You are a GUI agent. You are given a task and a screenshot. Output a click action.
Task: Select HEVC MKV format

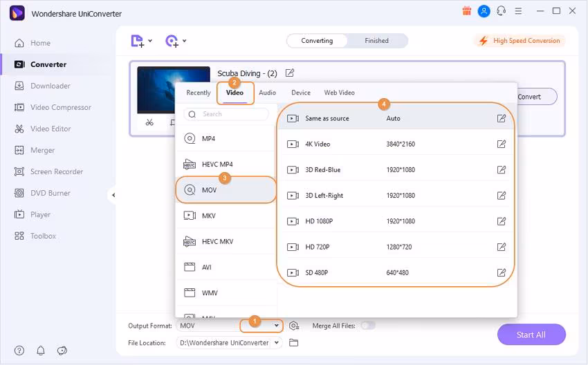(x=226, y=241)
